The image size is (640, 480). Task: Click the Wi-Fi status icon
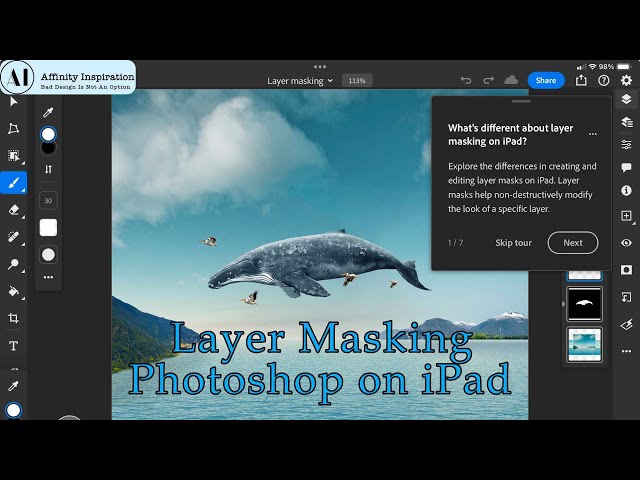tap(592, 67)
